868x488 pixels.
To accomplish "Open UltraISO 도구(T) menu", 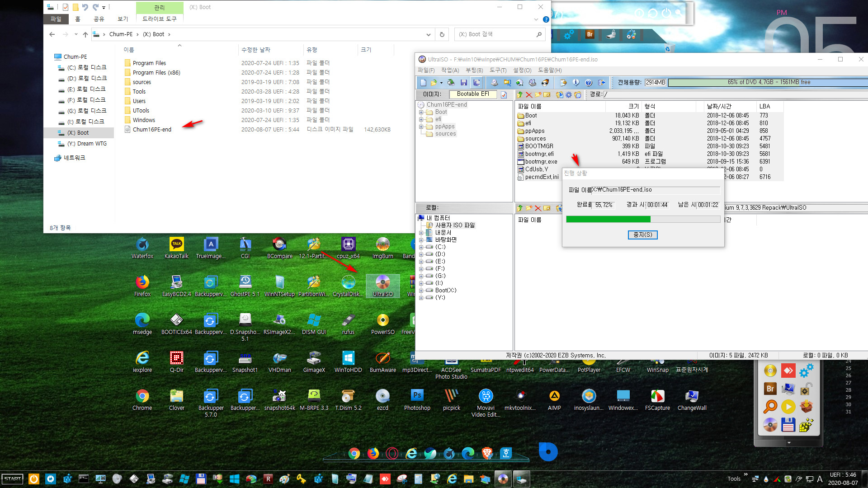I will click(x=498, y=70).
